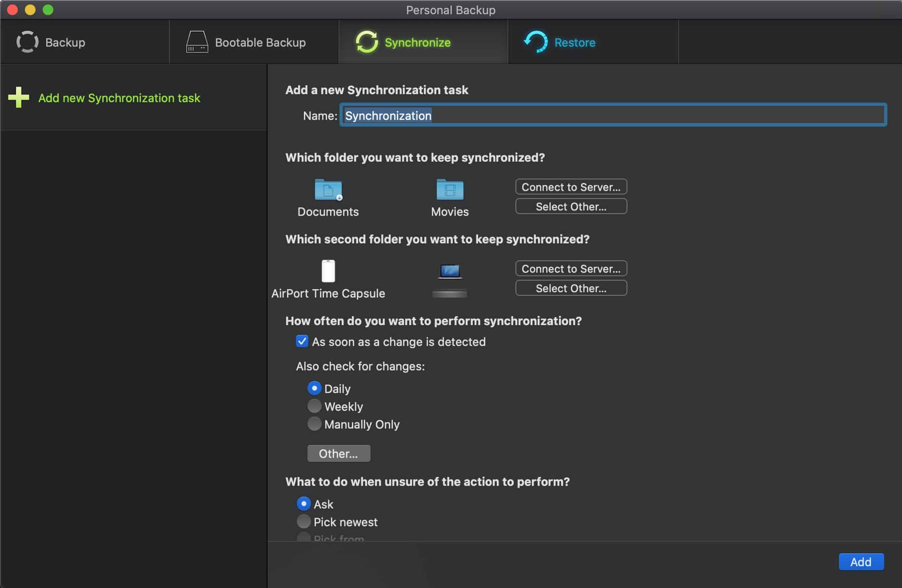Open the Other schedule options button
Screen dimensions: 902x588
tap(339, 453)
